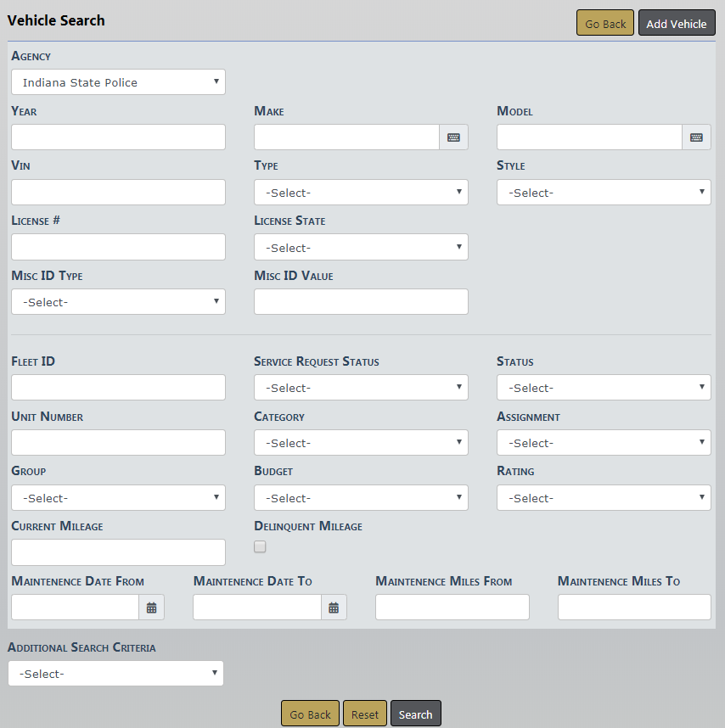The width and height of the screenshot is (725, 728).
Task: Click the Reset button
Action: click(365, 714)
